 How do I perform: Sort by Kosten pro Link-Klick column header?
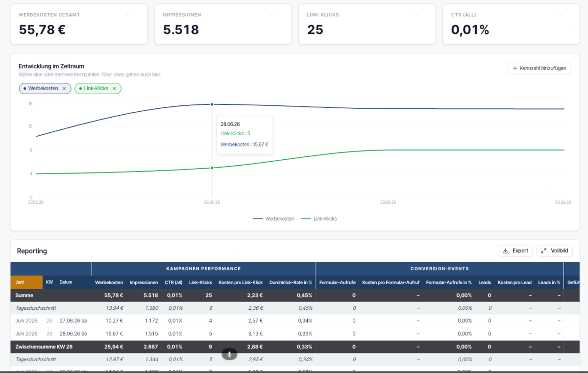pyautogui.click(x=241, y=282)
